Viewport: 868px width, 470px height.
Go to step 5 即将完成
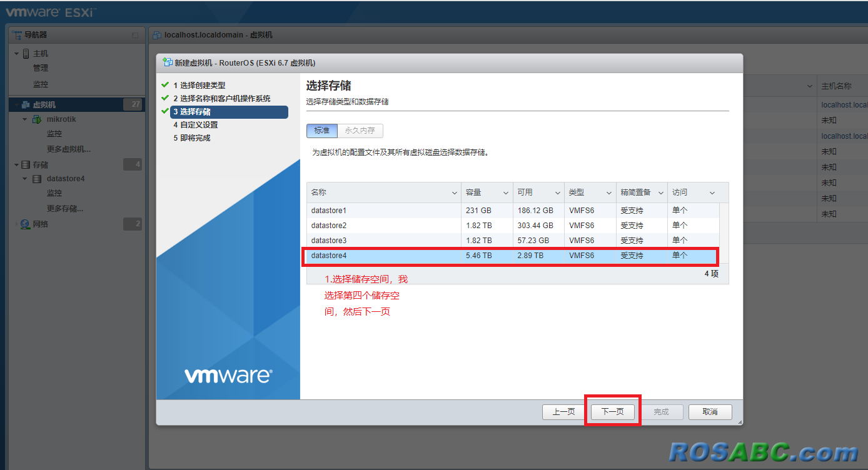(x=192, y=138)
